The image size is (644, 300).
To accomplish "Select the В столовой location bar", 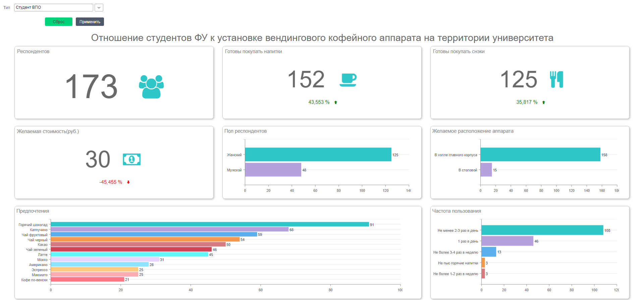I will pyautogui.click(x=486, y=170).
